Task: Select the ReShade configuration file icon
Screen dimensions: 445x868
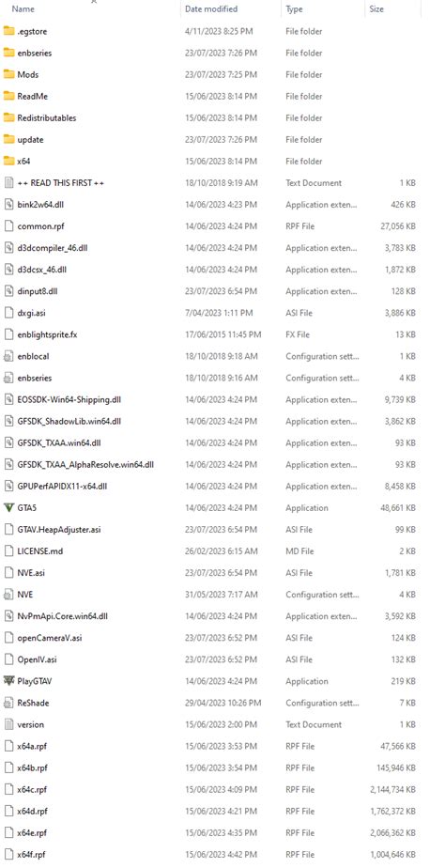Action: 8,703
